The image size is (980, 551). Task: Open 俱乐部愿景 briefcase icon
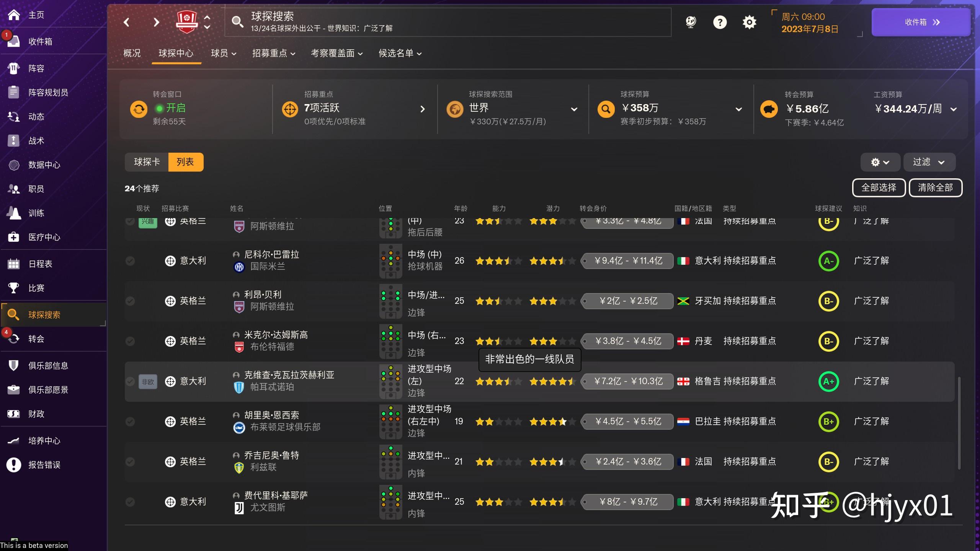pos(14,390)
